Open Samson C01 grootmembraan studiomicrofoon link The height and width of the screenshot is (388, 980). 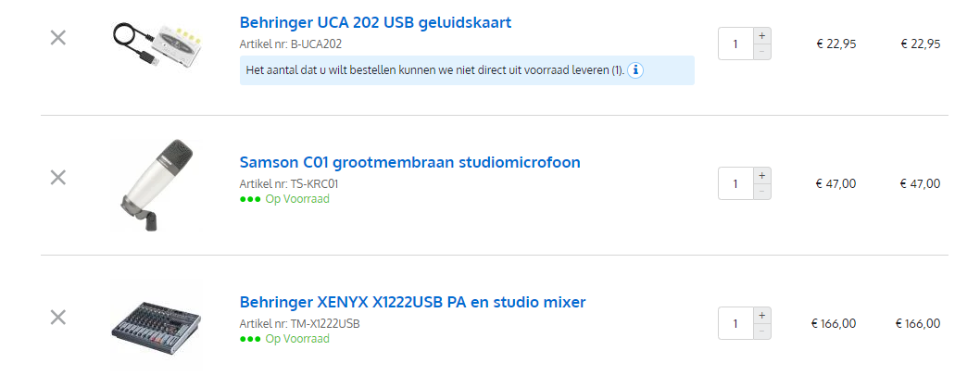click(x=409, y=163)
